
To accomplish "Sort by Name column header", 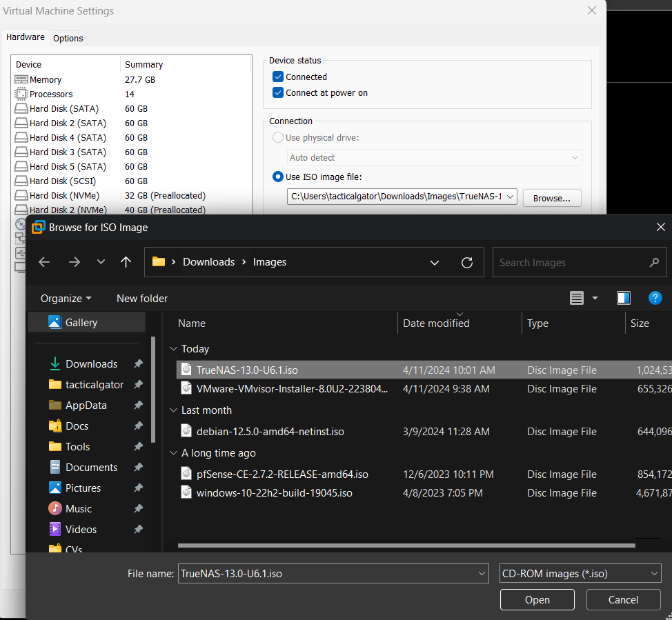I will pyautogui.click(x=192, y=323).
